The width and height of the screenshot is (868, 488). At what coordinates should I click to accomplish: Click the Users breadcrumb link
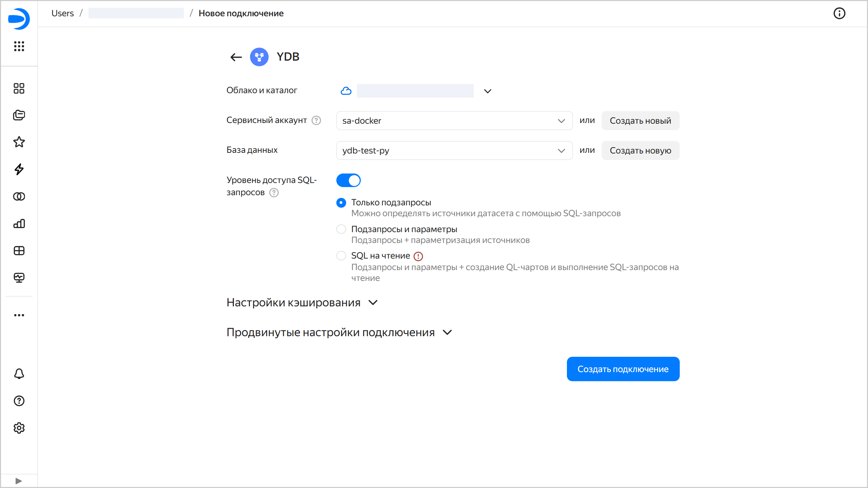63,13
